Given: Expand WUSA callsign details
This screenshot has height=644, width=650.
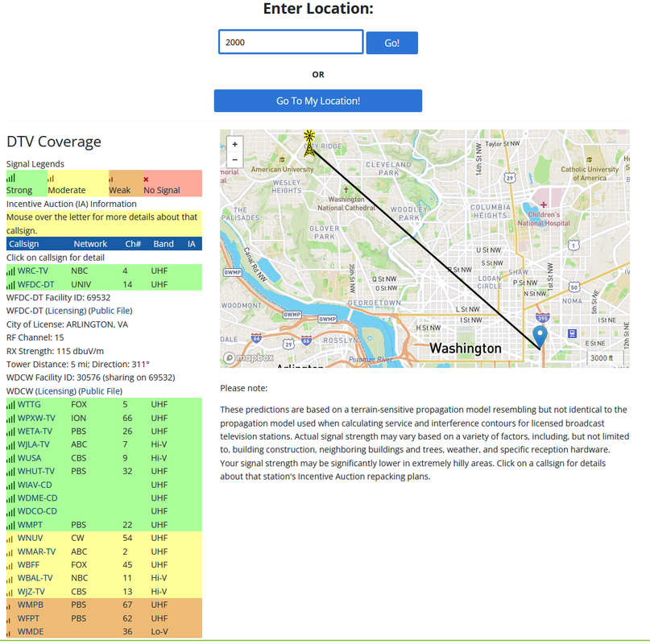Looking at the screenshot, I should coord(30,458).
